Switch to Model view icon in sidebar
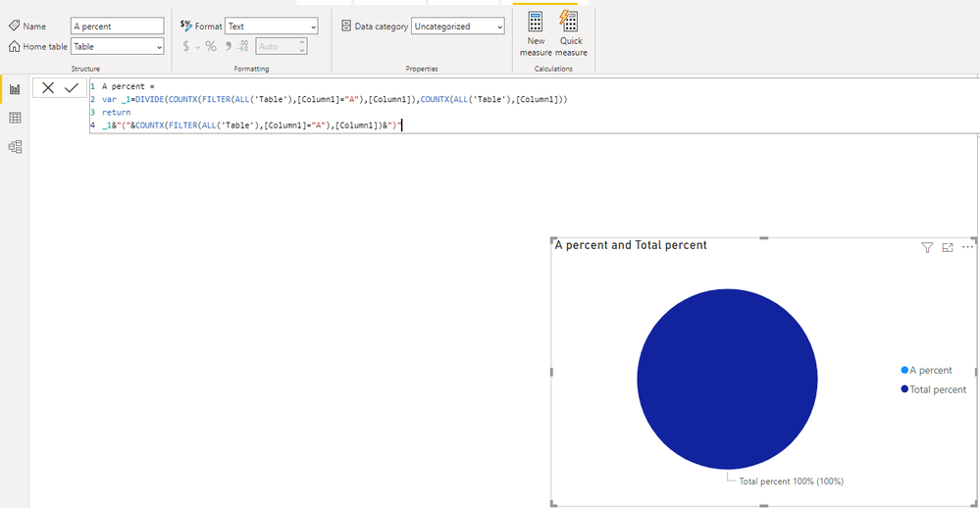980x508 pixels. 15,147
